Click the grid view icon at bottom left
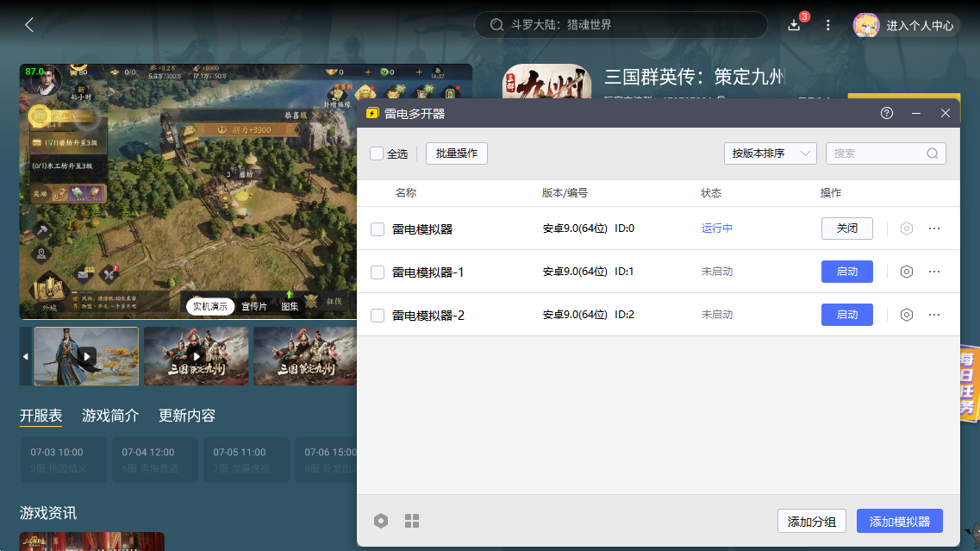Image resolution: width=980 pixels, height=551 pixels. 412,521
